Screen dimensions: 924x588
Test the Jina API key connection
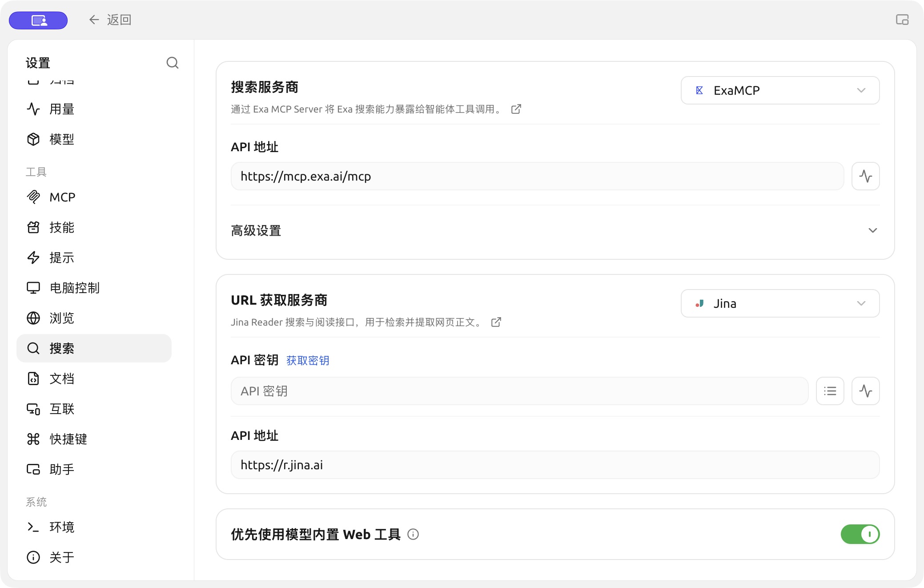[x=865, y=391]
